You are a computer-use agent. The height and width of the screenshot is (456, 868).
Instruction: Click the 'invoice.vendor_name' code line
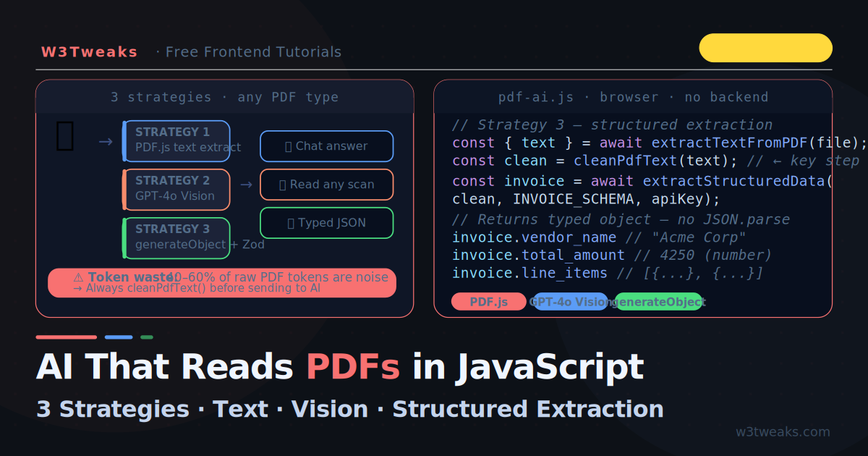coord(600,237)
